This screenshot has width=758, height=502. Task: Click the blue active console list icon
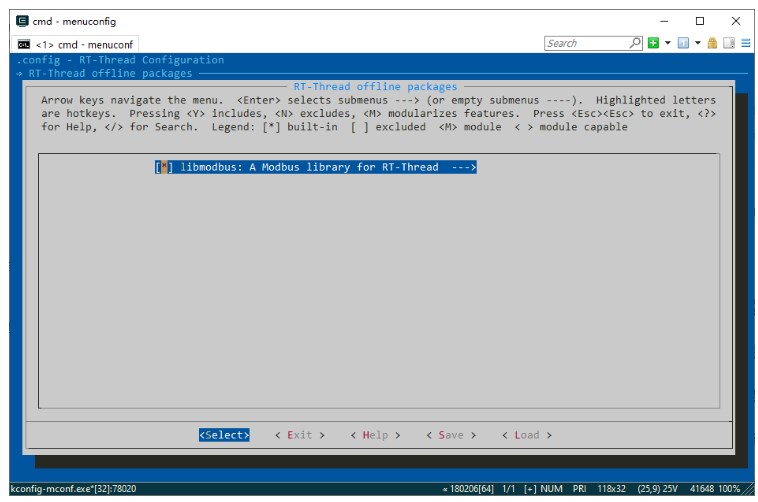pos(683,43)
